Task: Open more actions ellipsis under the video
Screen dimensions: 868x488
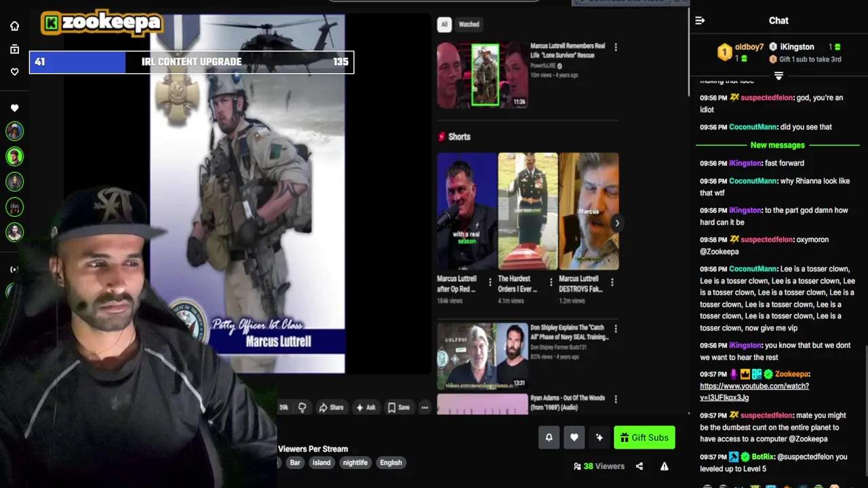Action: tap(425, 407)
